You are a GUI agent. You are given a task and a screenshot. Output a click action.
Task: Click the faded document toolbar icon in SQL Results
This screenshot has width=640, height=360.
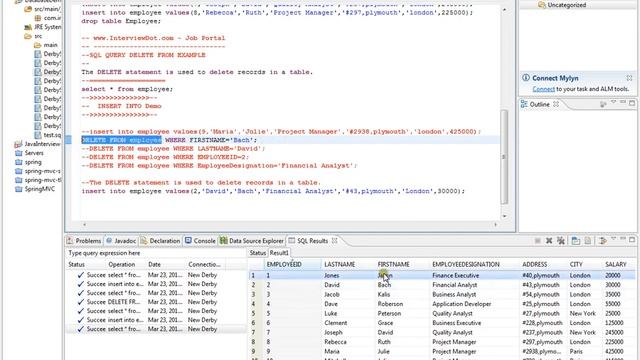click(x=588, y=241)
